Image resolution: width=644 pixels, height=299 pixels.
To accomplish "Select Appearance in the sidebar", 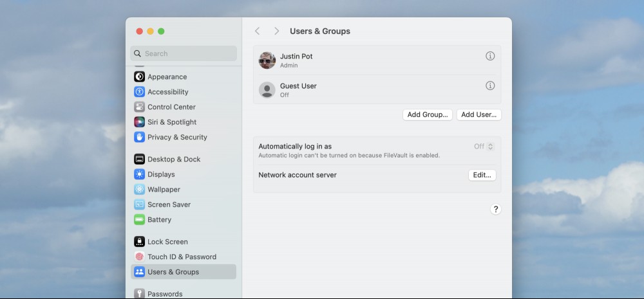I will (x=167, y=77).
